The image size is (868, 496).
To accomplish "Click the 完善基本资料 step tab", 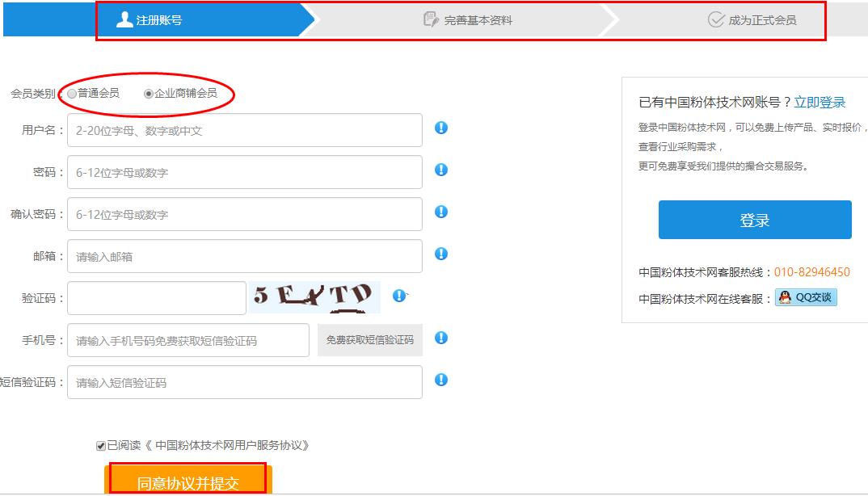I will pos(469,20).
